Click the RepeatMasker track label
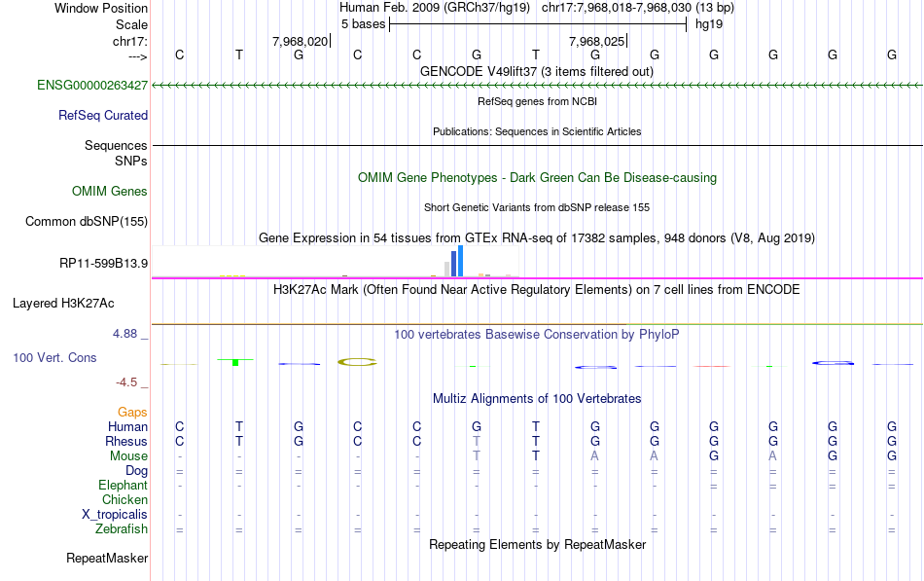This screenshot has width=924, height=581. (107, 559)
